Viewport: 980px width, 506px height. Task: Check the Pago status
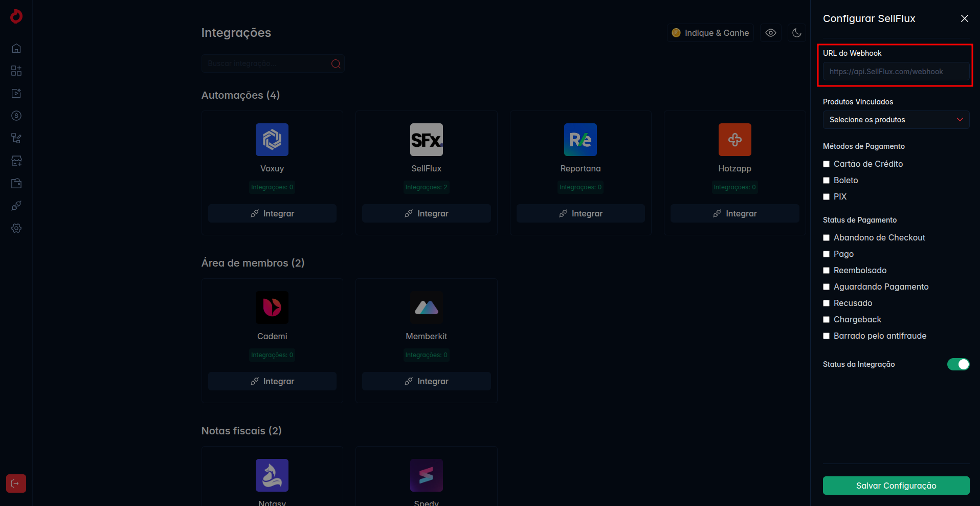coord(826,254)
